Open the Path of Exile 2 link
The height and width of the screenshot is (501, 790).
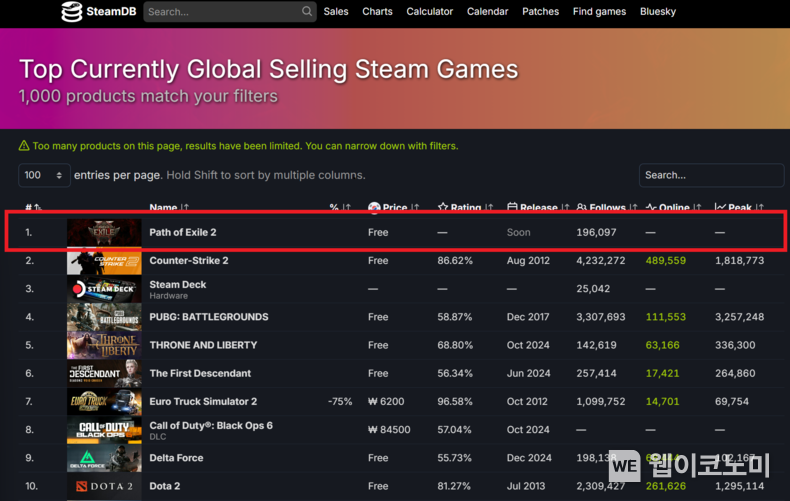coord(183,232)
